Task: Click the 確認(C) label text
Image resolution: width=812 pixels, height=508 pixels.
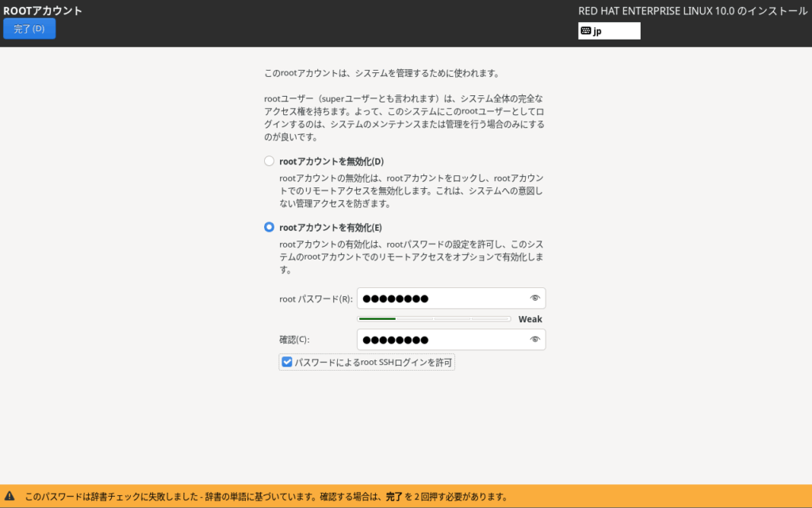Action: point(294,340)
